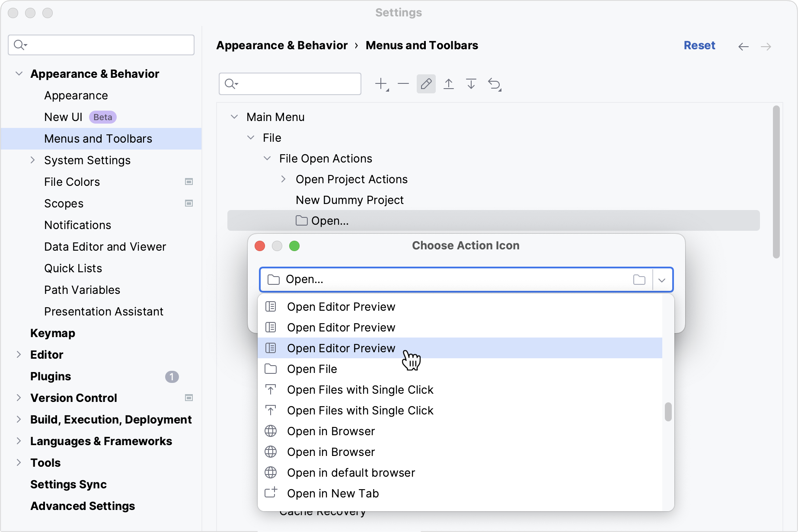Focus the settings search field

pyautogui.click(x=101, y=45)
